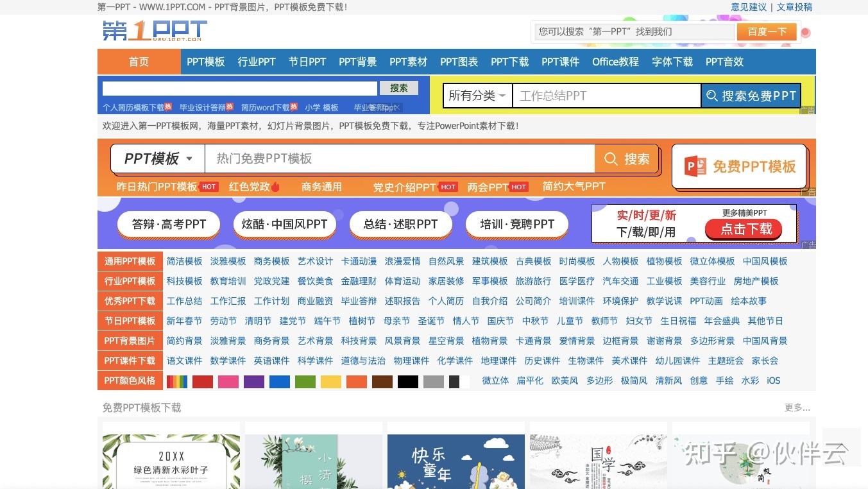
Task: Focus the 热门免费PPT模板 search field
Action: coord(400,159)
